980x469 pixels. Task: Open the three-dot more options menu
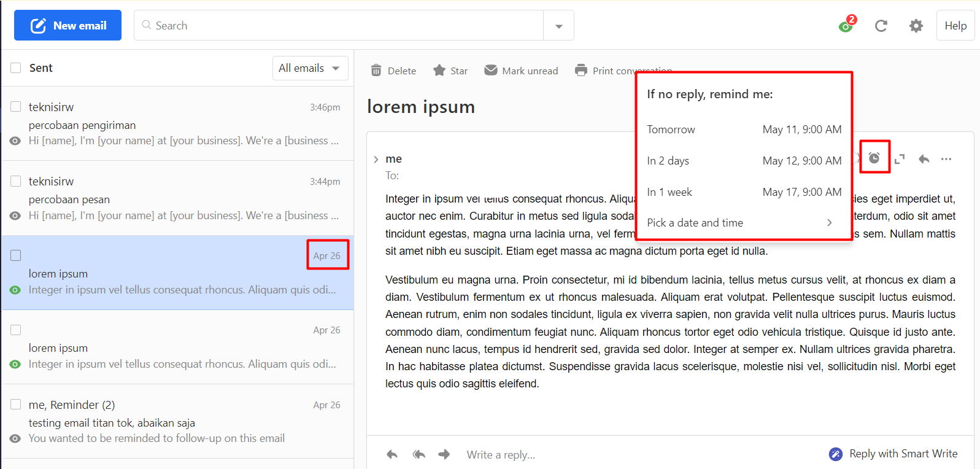[946, 159]
